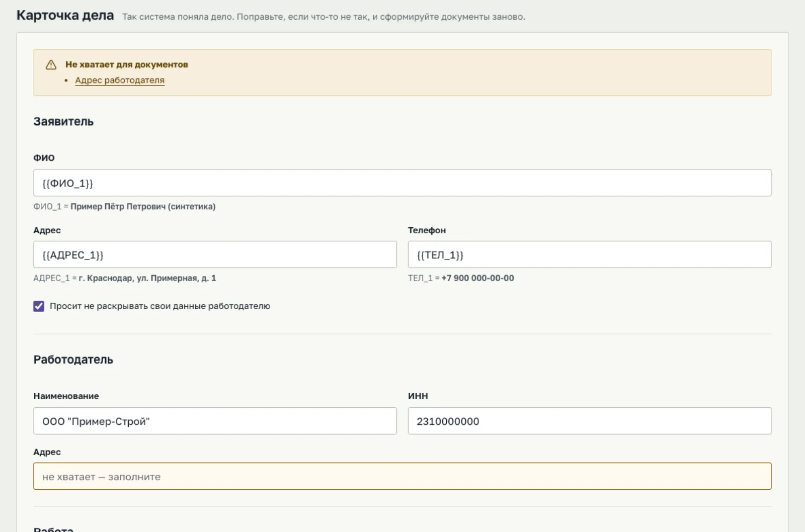Uncheck "Просит не раскрывать свои данные работодателю"
Viewport: 805px width, 532px height.
click(39, 306)
